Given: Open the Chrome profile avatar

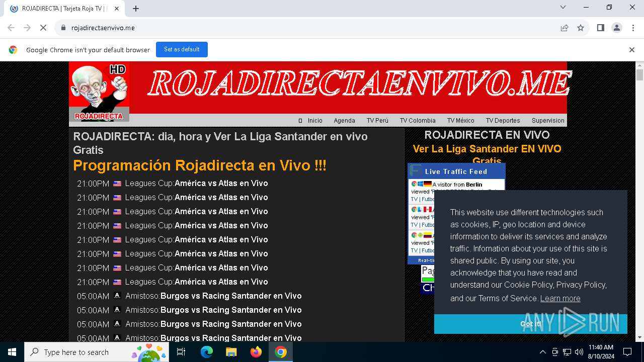Looking at the screenshot, I should click(x=617, y=28).
